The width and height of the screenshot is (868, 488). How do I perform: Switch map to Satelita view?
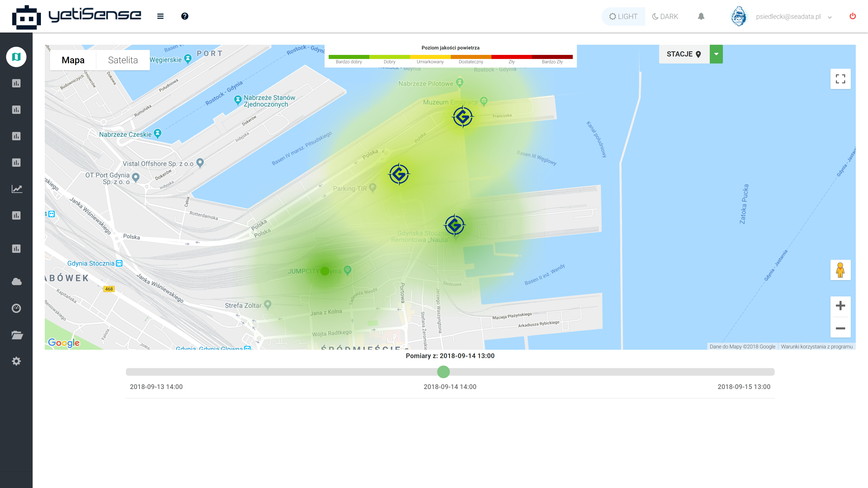tap(123, 60)
